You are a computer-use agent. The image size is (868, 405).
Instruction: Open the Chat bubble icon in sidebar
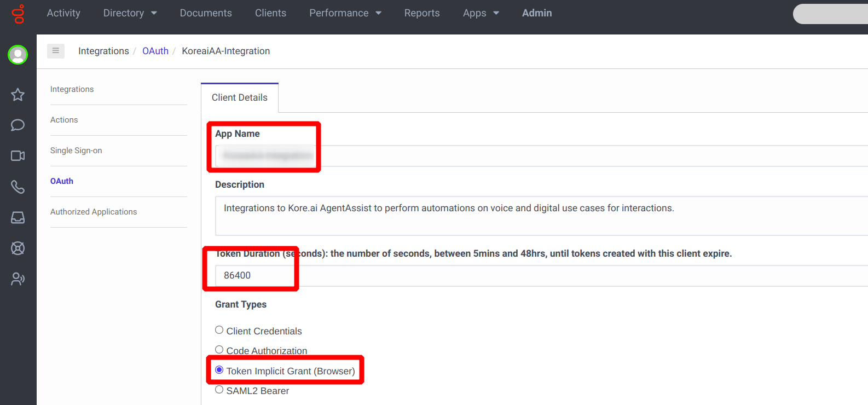click(18, 125)
